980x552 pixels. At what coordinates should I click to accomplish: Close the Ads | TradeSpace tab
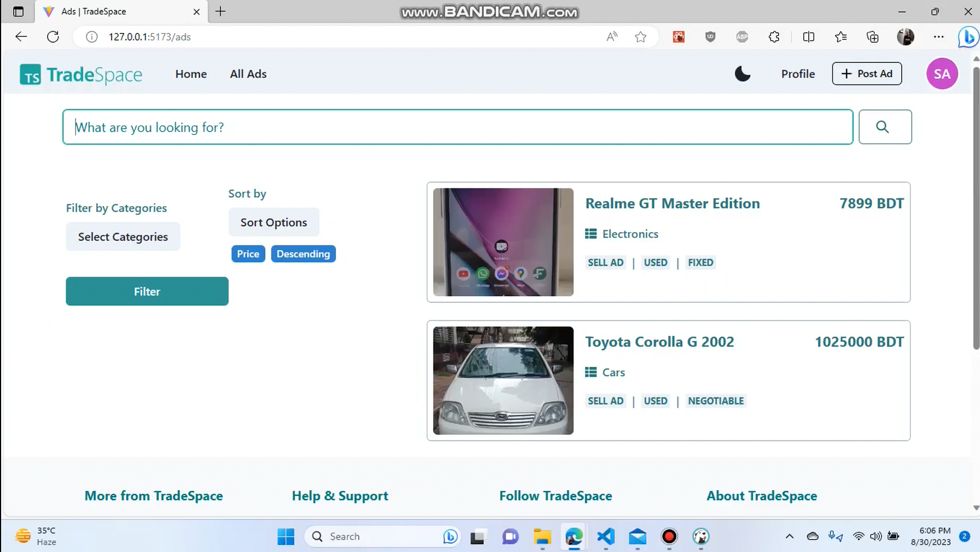click(x=196, y=12)
